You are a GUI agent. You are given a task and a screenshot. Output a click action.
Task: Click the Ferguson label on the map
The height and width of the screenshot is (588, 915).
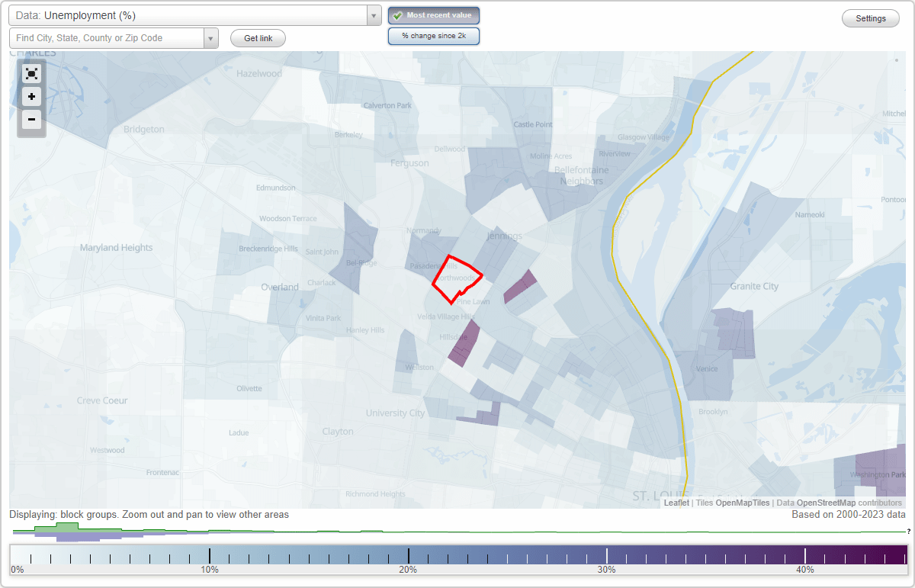pos(409,163)
